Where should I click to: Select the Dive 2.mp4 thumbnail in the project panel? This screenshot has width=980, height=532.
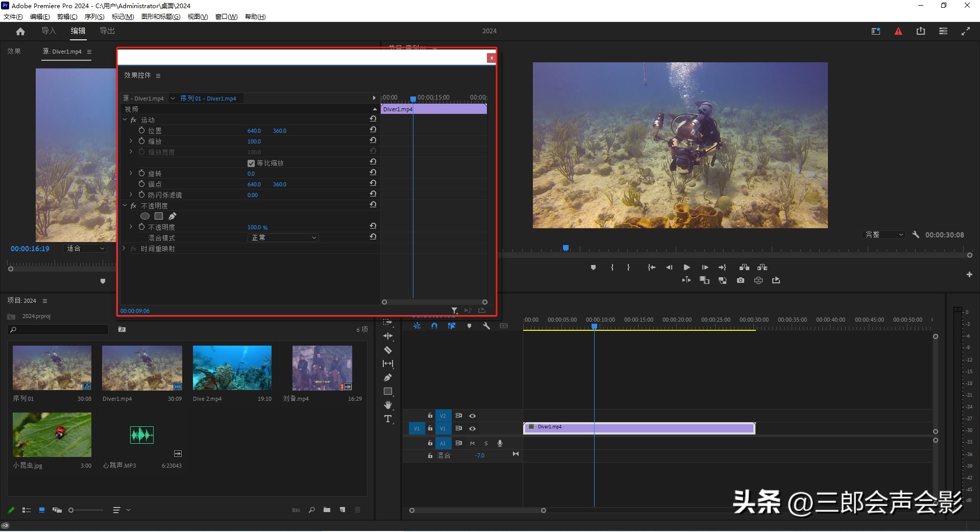pos(232,367)
